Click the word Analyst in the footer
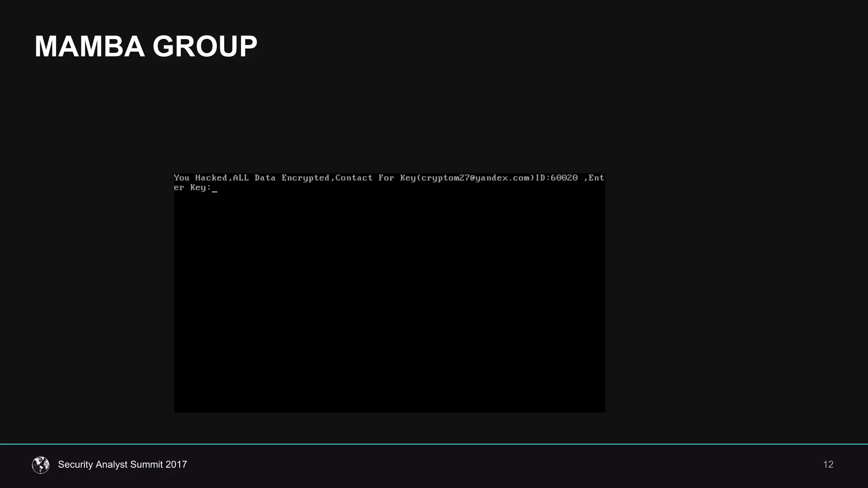The image size is (868, 488). click(111, 464)
